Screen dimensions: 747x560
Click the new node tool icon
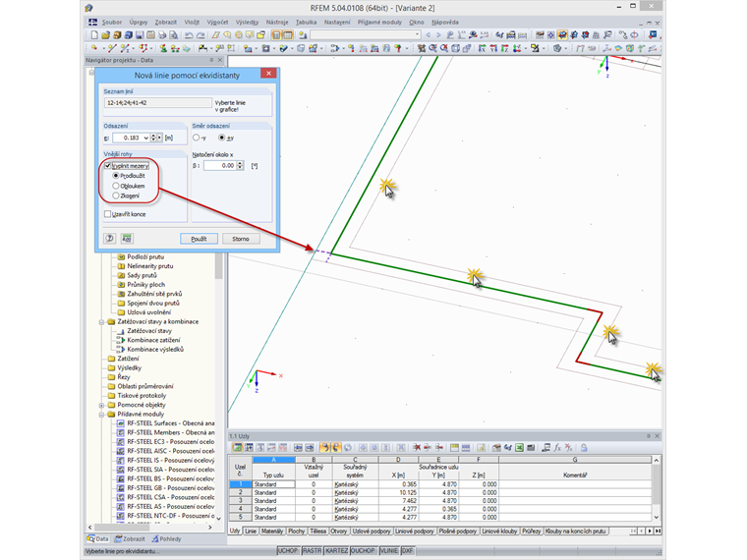point(94,48)
